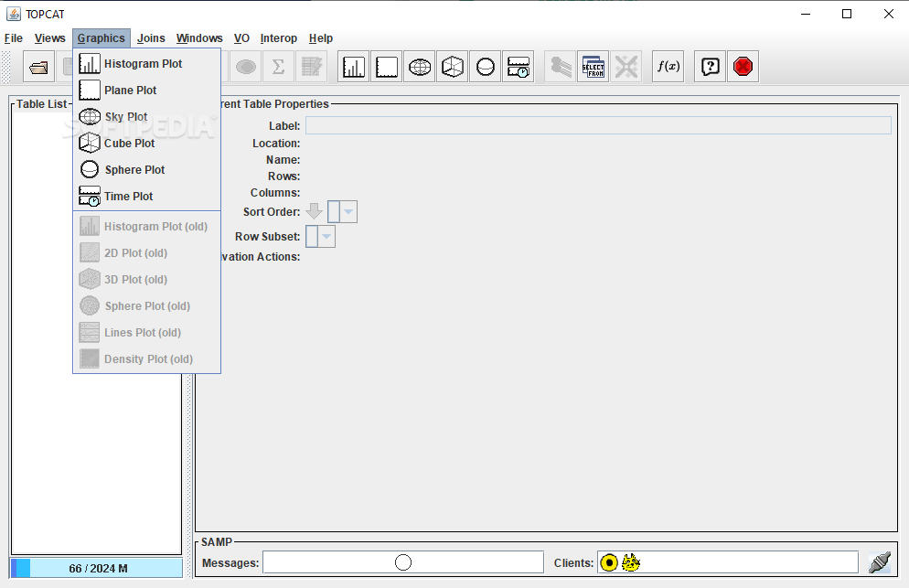Click the column statistics sigma toolbar icon
909x588 pixels.
[x=278, y=67]
